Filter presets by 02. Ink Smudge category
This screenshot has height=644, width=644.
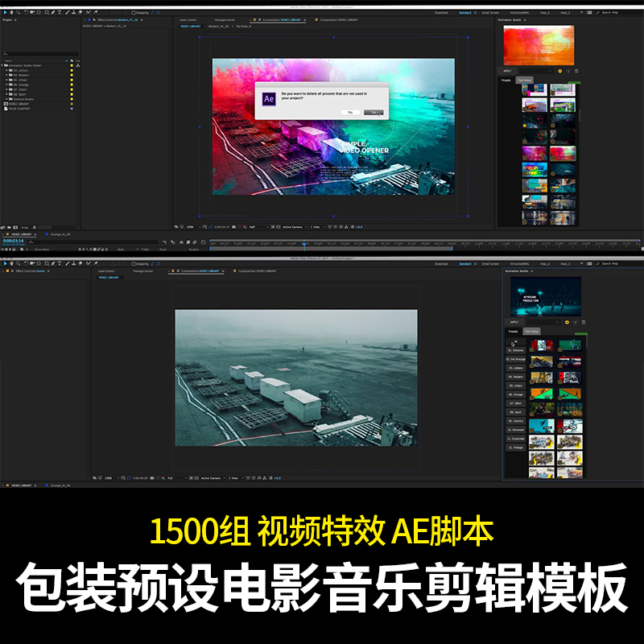(x=515, y=359)
